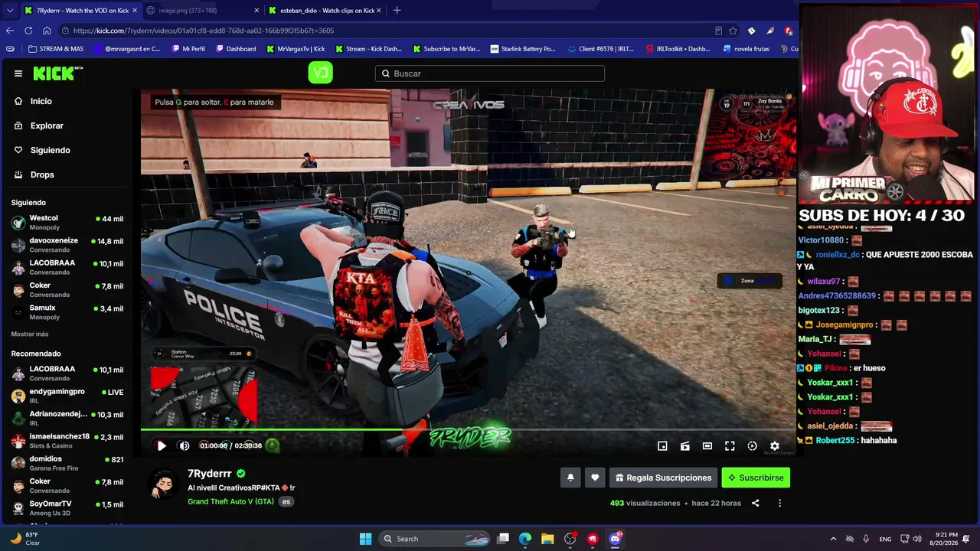Screen dimensions: 980x551
Task: Open Adrianozendej's recommended channel
Action: pos(67,419)
